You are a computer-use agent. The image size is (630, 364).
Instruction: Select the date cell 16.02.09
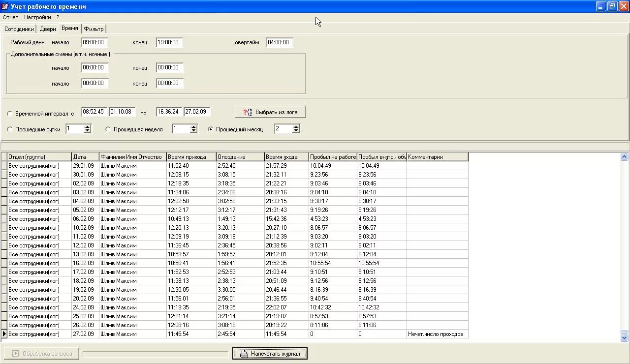pos(85,263)
